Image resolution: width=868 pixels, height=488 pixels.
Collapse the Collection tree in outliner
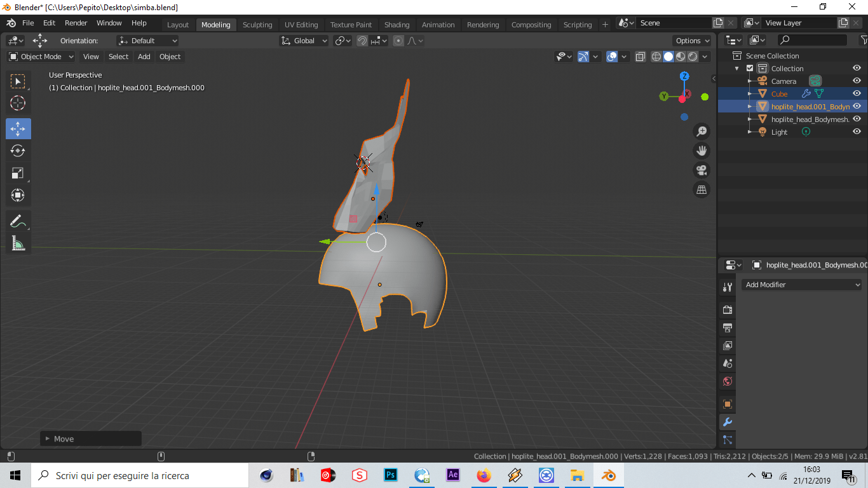pos(737,69)
